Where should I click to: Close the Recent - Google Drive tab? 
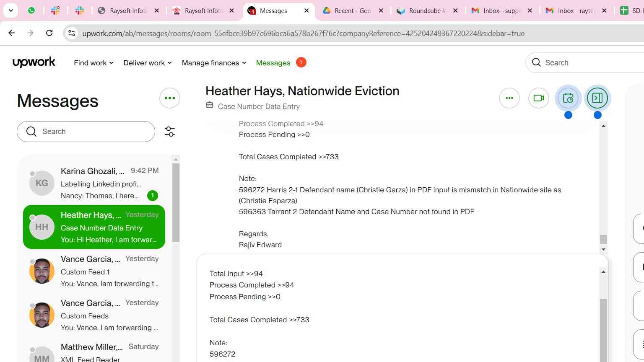(x=381, y=10)
